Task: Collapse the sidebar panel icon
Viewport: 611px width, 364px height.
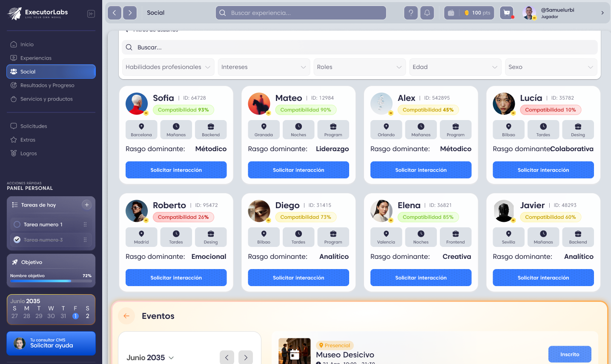Action: [91, 14]
